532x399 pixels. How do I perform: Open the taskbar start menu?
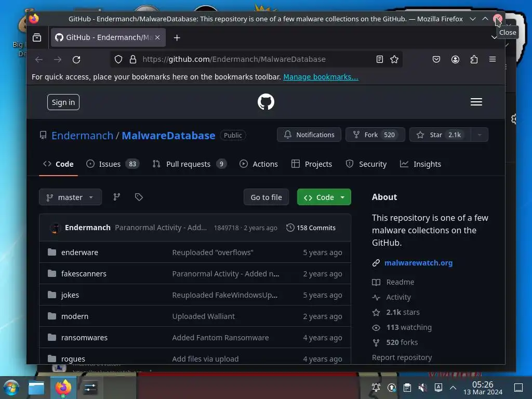coord(11,388)
